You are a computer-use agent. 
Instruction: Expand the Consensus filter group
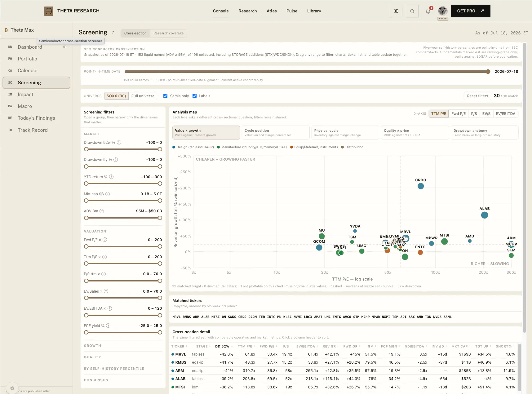point(123,380)
